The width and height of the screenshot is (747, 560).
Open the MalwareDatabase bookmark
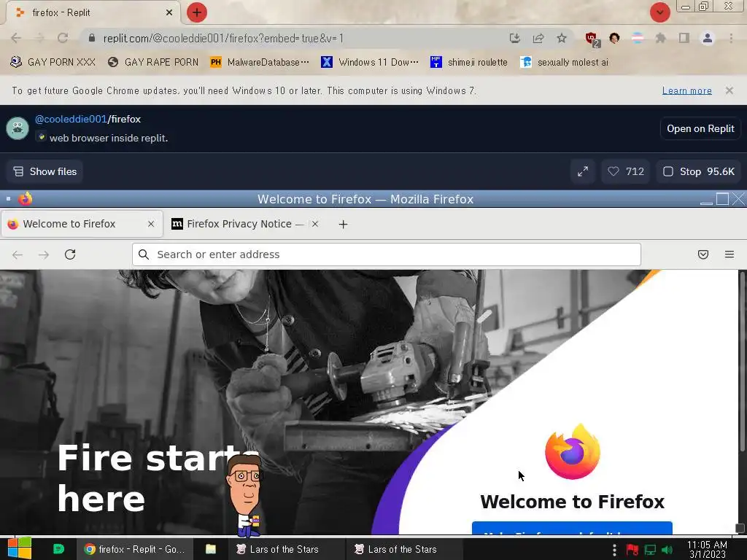tap(260, 63)
